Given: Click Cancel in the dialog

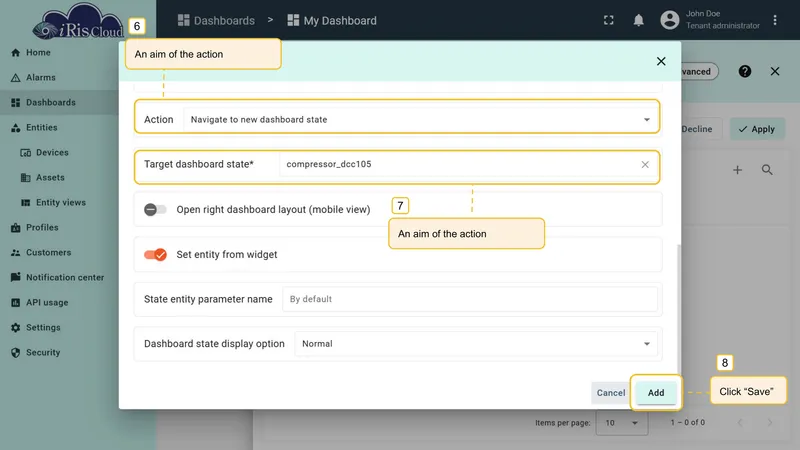Looking at the screenshot, I should (611, 393).
